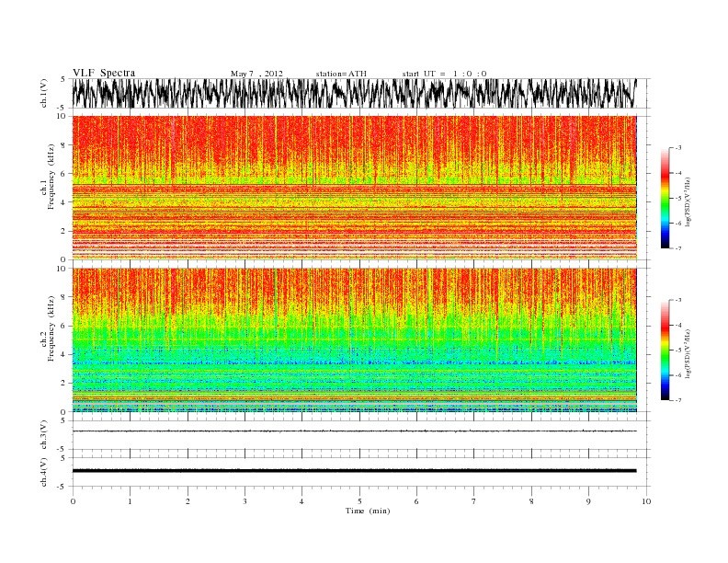The image size is (728, 563).
Task: Click time axis tick label "7"
Action: coord(474,501)
